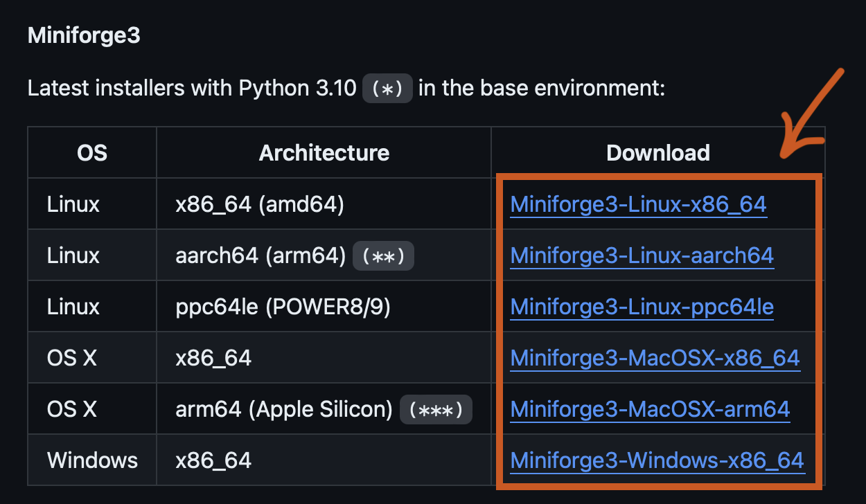Download the Miniforge3-Windows-x86_64 installer
This screenshot has width=866, height=504.
pyautogui.click(x=657, y=460)
